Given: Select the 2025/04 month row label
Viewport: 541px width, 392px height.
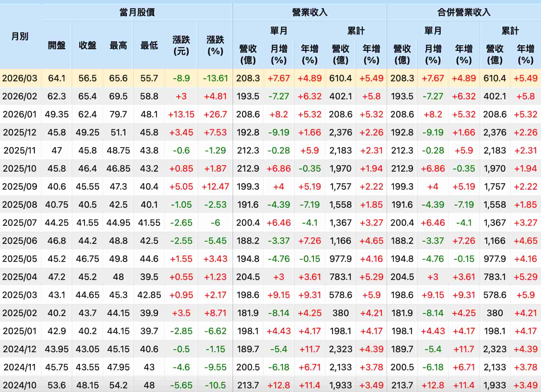Looking at the screenshot, I should coord(20,277).
